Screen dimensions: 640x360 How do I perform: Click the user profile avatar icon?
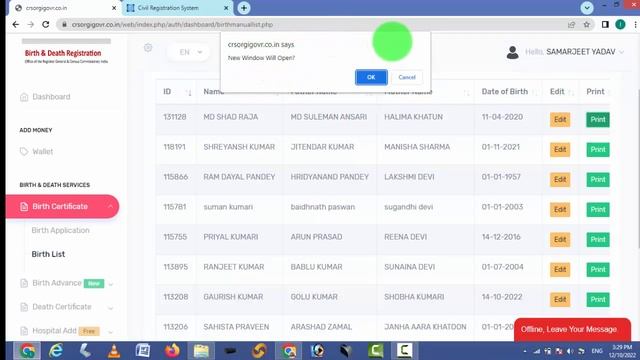tap(512, 52)
